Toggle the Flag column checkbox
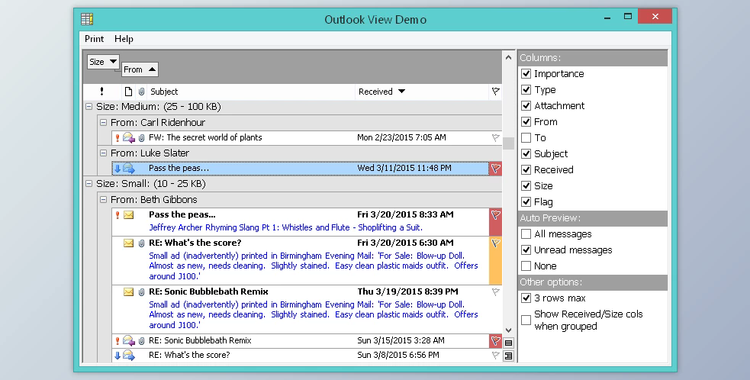 click(x=526, y=202)
